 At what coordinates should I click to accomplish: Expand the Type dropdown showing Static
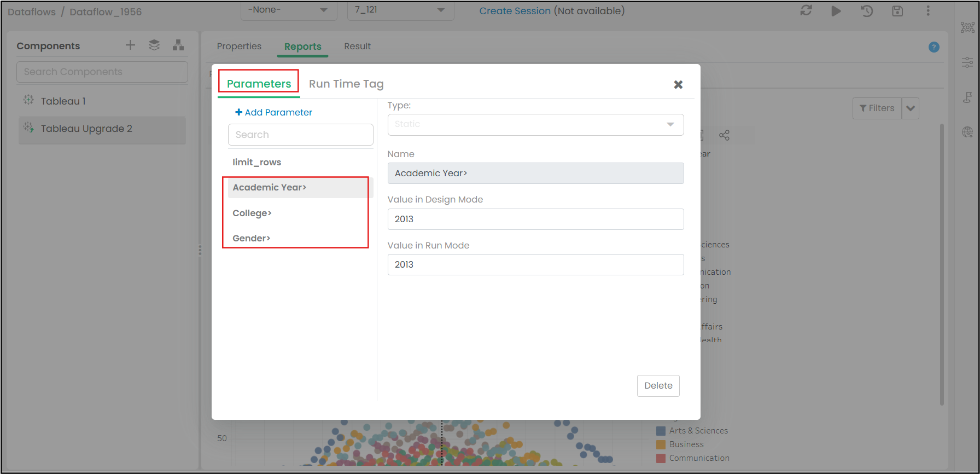[535, 125]
